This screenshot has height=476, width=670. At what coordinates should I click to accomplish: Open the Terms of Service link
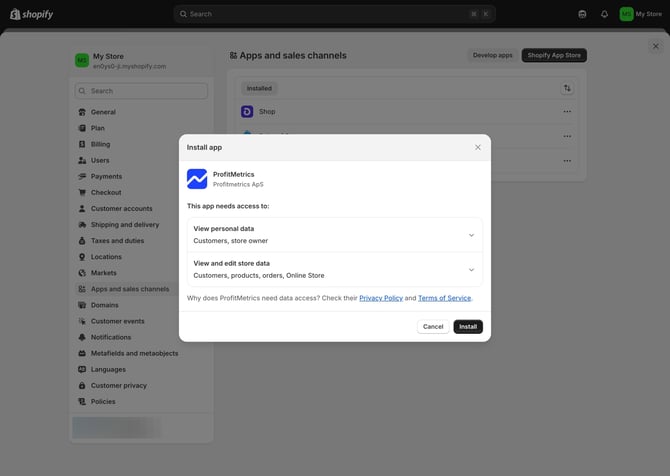(x=444, y=298)
